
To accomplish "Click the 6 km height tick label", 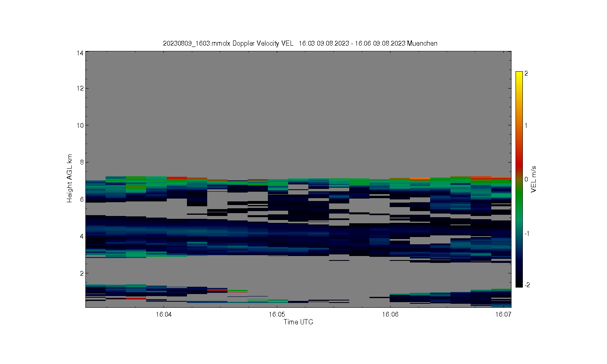I will (82, 199).
